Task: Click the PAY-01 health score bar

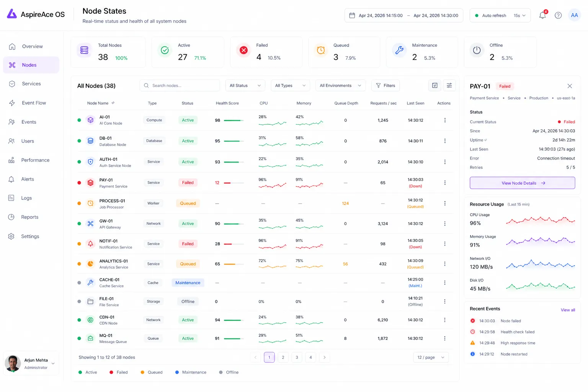Action: [234, 183]
